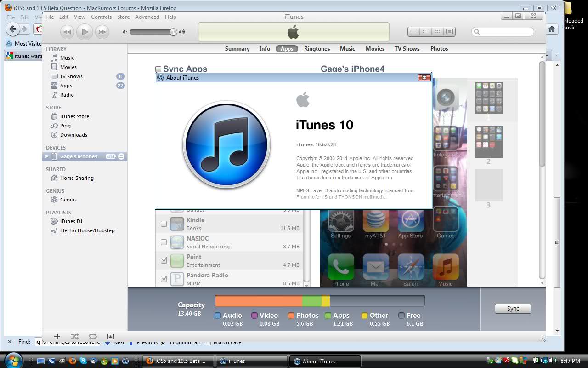Adjust the iTunes volume slider knob
Screen dimensions: 588x368
(173, 32)
